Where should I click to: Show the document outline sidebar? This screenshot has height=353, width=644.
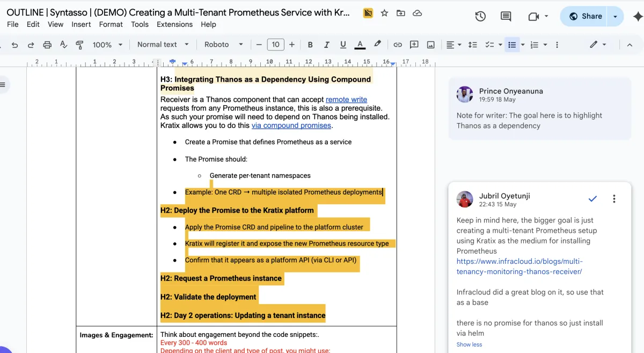point(3,84)
